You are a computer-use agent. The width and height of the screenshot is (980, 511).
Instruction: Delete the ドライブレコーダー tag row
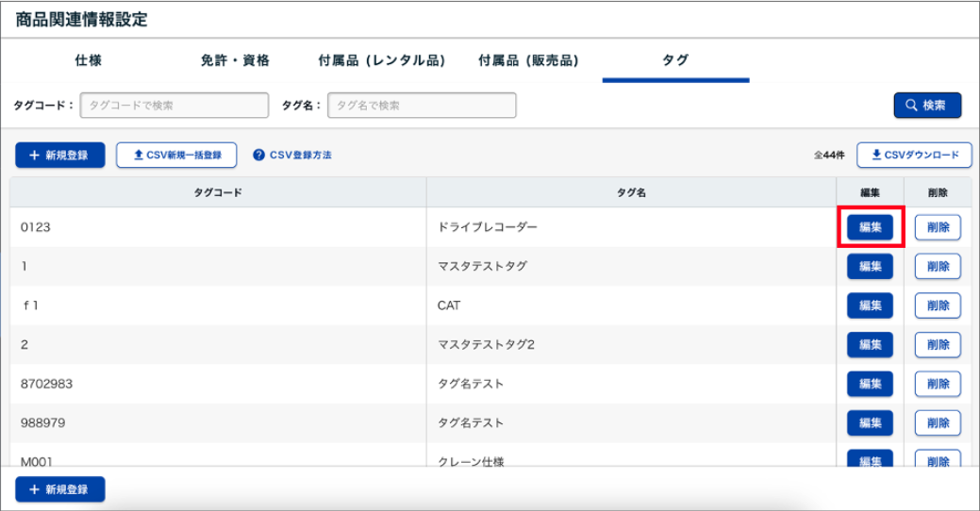coord(938,227)
